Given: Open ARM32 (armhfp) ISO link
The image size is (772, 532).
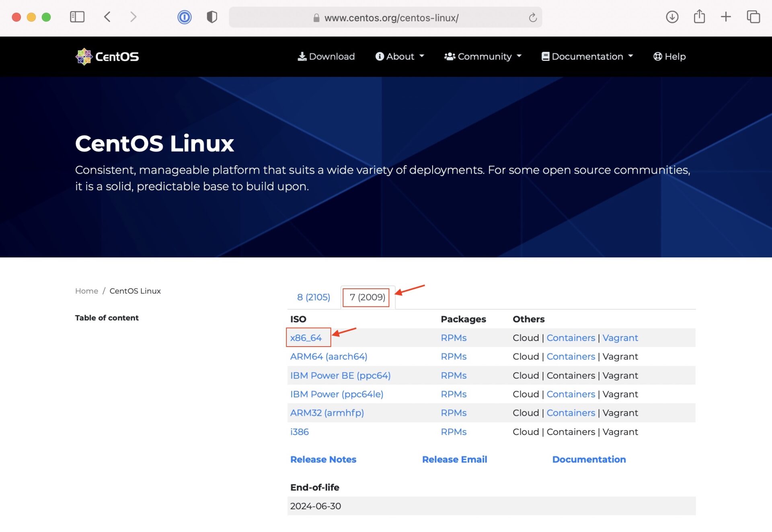Looking at the screenshot, I should coord(327,413).
